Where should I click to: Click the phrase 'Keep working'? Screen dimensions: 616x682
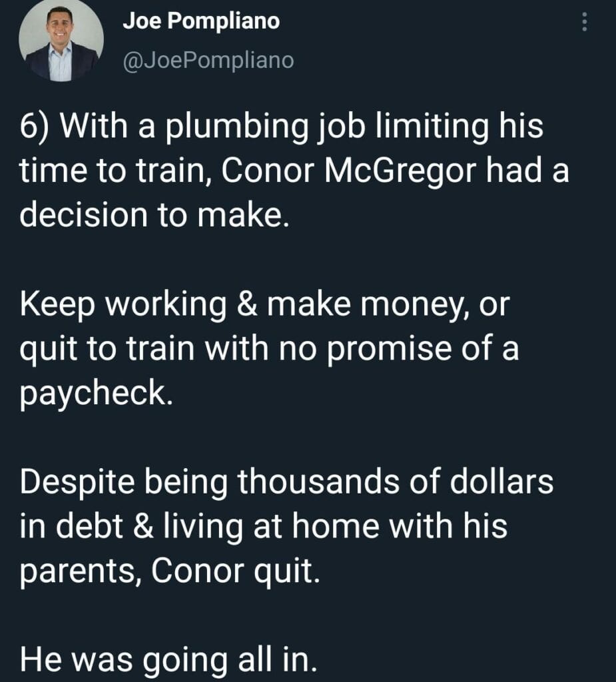123,305
